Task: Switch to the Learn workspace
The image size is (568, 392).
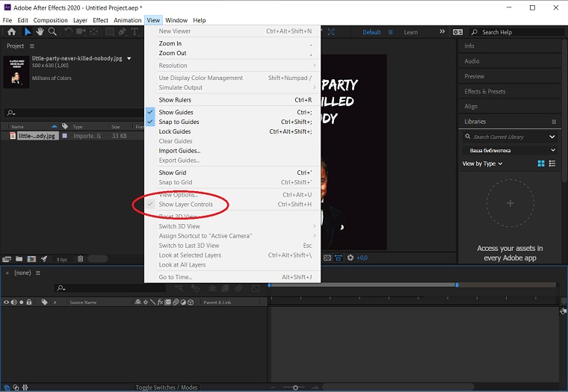Action: 410,32
